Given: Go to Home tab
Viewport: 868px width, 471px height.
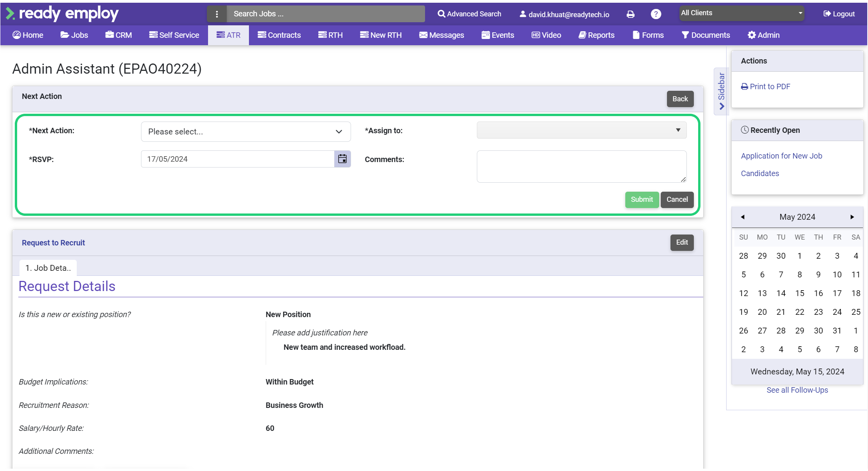Looking at the screenshot, I should (28, 35).
